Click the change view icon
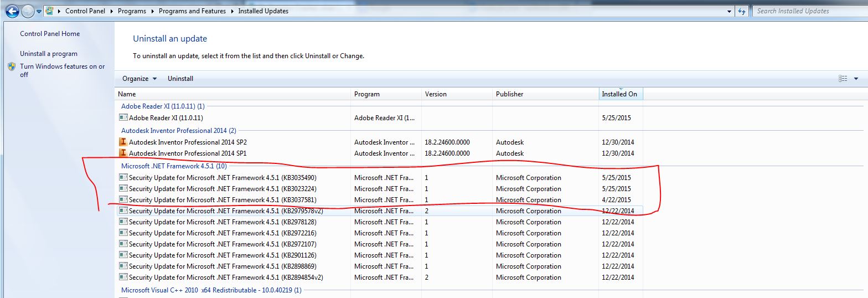868x298 pixels. (x=843, y=79)
